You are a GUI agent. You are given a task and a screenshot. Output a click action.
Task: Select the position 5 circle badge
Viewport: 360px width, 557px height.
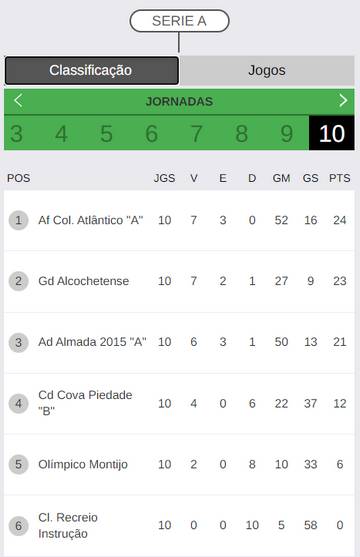[x=18, y=464]
